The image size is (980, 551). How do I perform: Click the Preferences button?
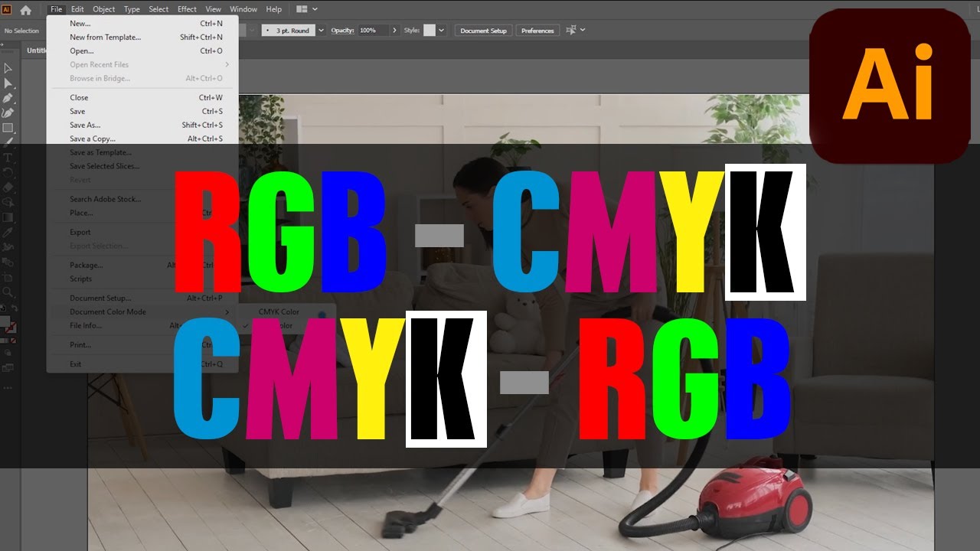click(x=537, y=31)
